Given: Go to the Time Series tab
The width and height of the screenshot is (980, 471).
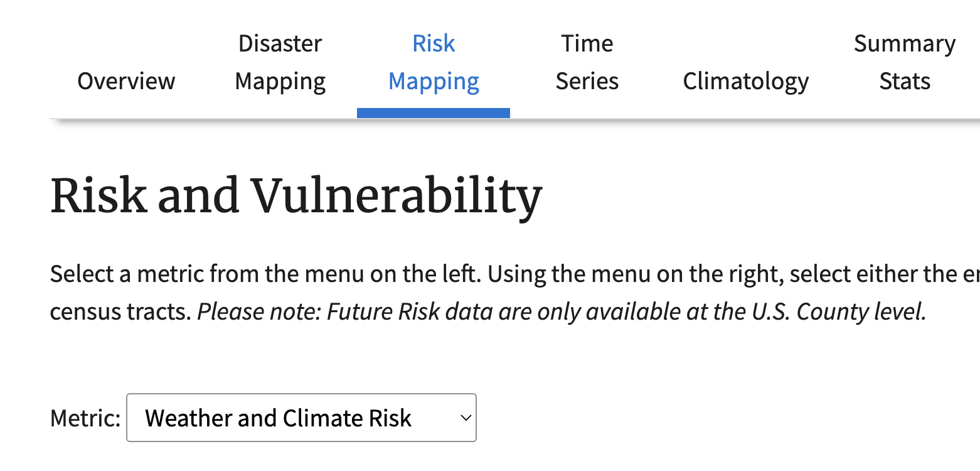Looking at the screenshot, I should [x=587, y=62].
